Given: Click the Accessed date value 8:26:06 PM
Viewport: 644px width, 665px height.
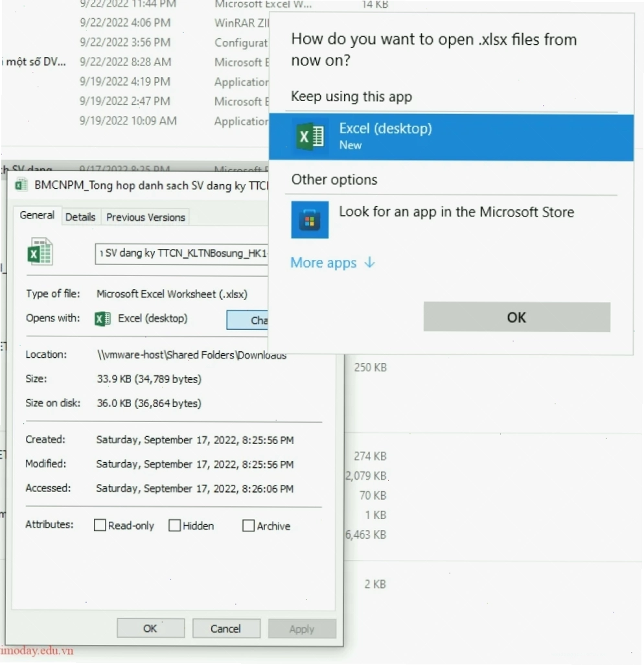Looking at the screenshot, I should [194, 489].
